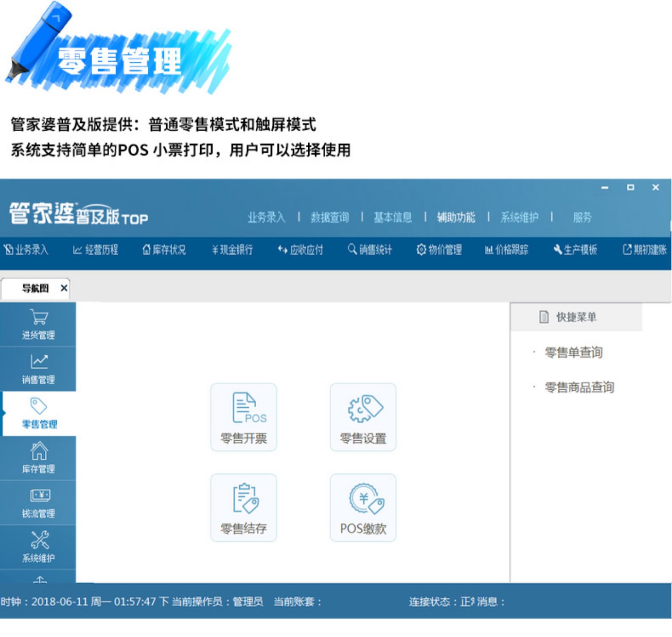The width and height of the screenshot is (672, 637).
Task: Open 零售设置 gear tag icon
Action: click(x=363, y=417)
